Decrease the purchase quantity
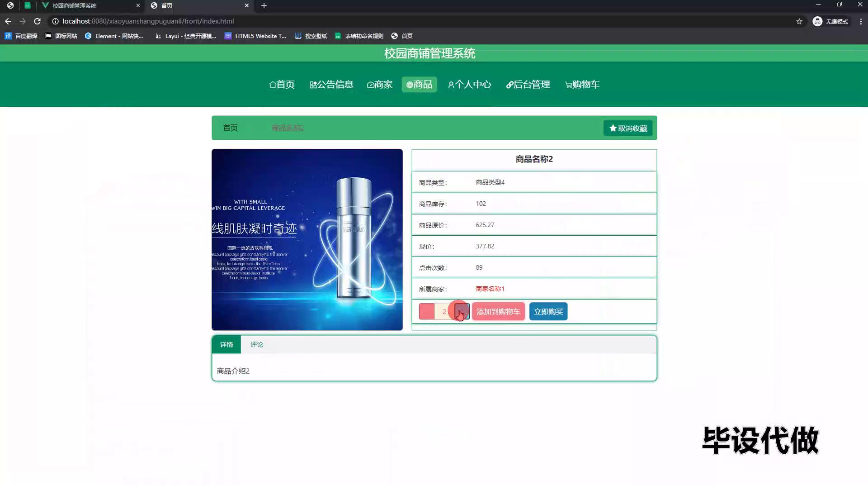 pyautogui.click(x=426, y=311)
